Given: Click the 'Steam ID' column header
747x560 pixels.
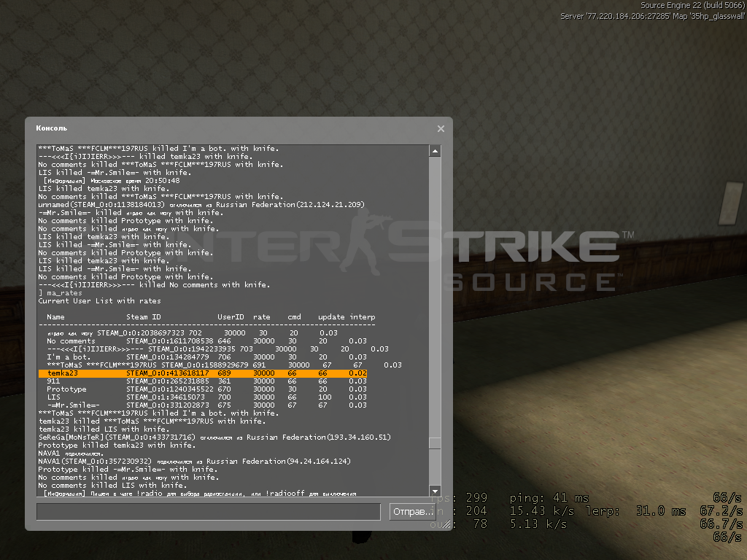Looking at the screenshot, I should click(x=144, y=317).
